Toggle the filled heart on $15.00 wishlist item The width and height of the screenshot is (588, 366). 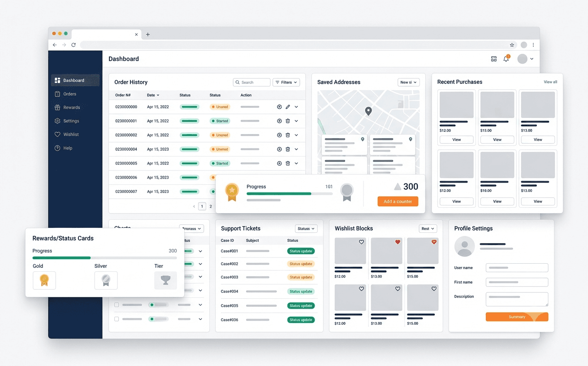(x=434, y=242)
